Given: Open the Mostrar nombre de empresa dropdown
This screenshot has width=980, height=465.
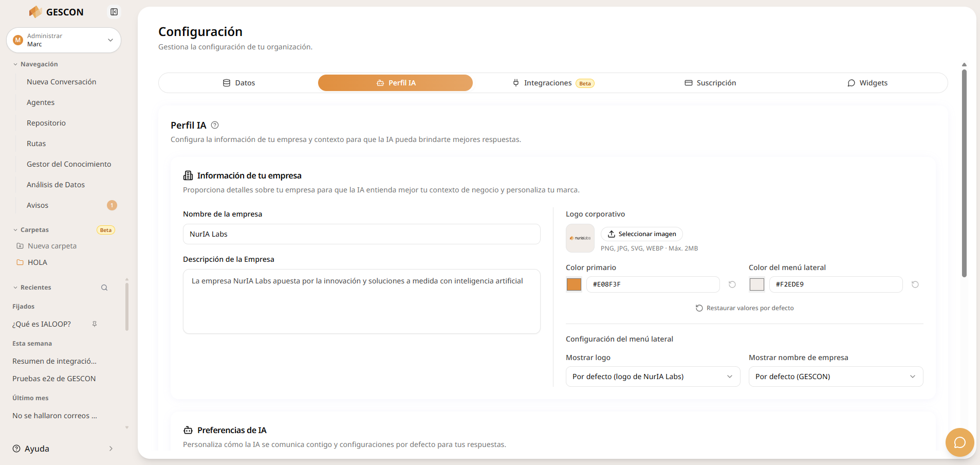Looking at the screenshot, I should [x=836, y=377].
